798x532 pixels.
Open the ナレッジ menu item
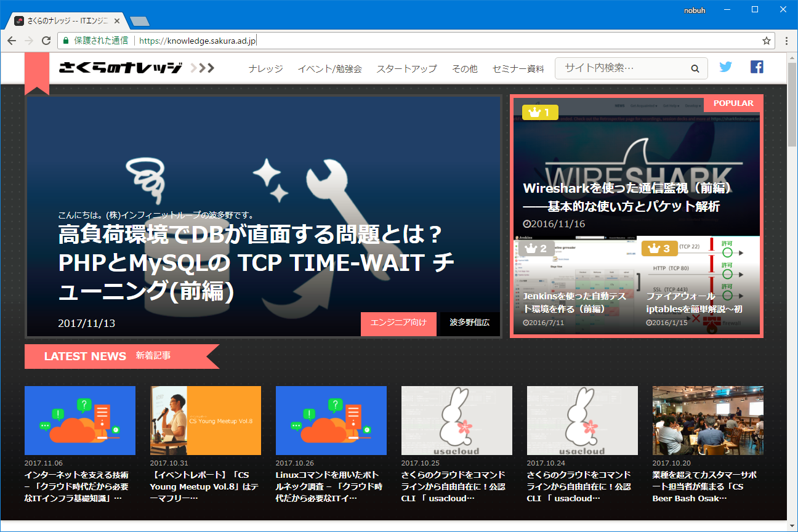265,69
